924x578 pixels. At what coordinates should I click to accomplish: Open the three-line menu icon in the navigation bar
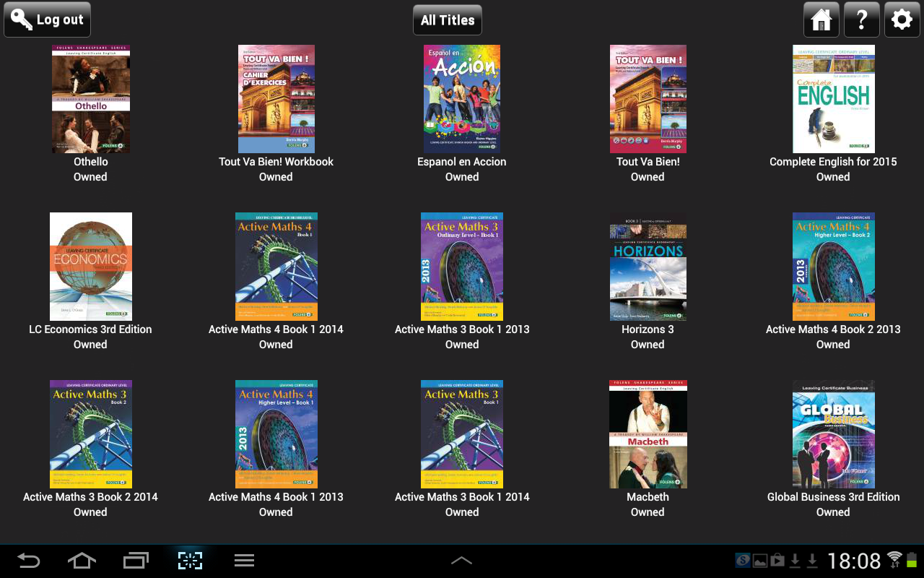point(244,560)
